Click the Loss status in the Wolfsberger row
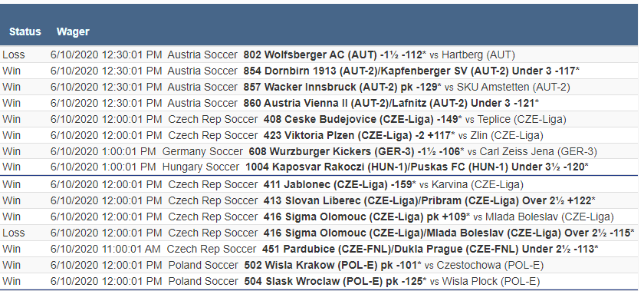 point(14,55)
